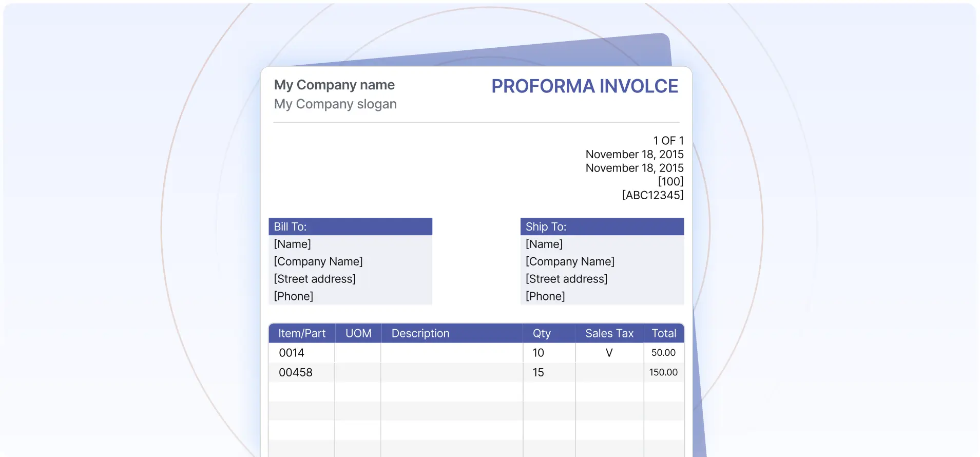Select '[Company Name]' under Ship To

tap(570, 261)
